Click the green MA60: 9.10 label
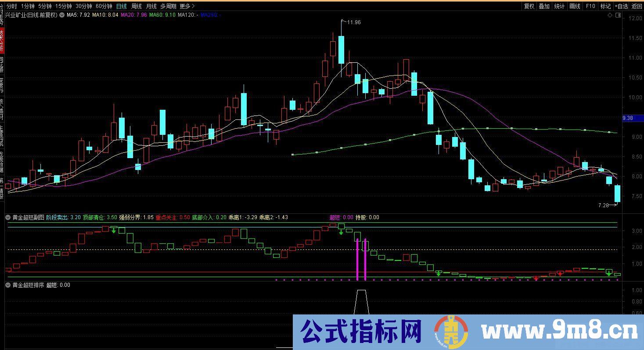The image size is (644, 350). pos(162,15)
